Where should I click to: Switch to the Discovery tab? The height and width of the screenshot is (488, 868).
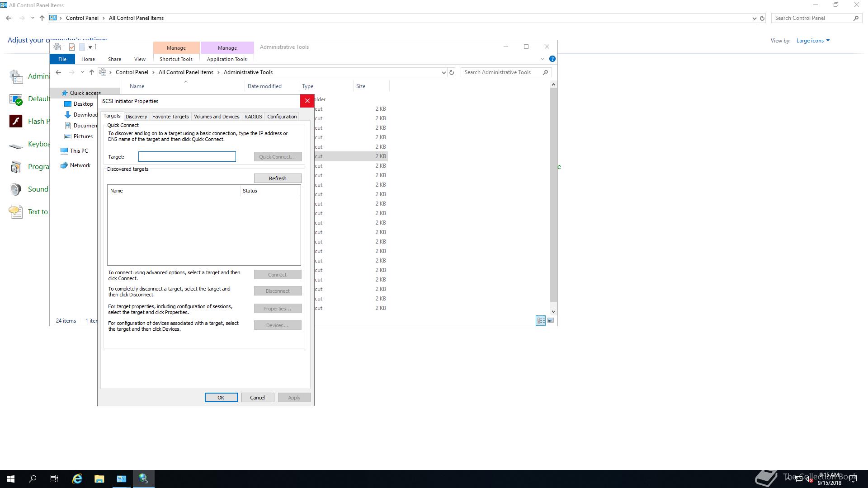pyautogui.click(x=136, y=117)
